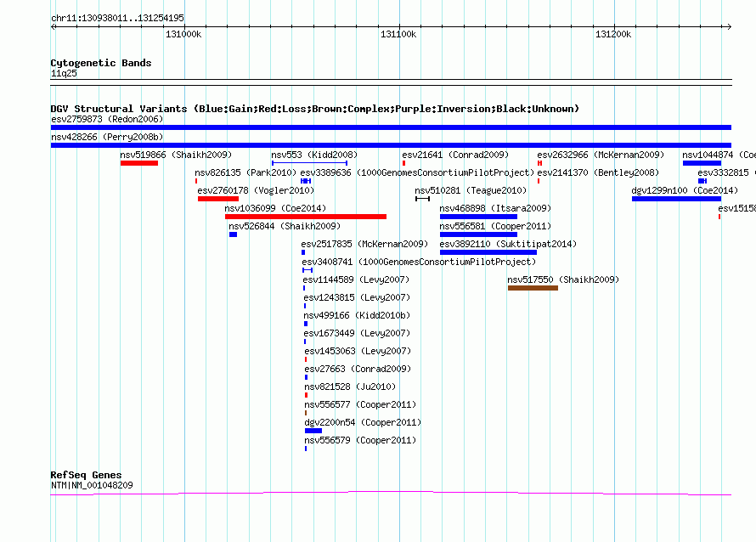Open the esv27663 (Conrad2009) label
The image size is (756, 542).
(x=358, y=369)
